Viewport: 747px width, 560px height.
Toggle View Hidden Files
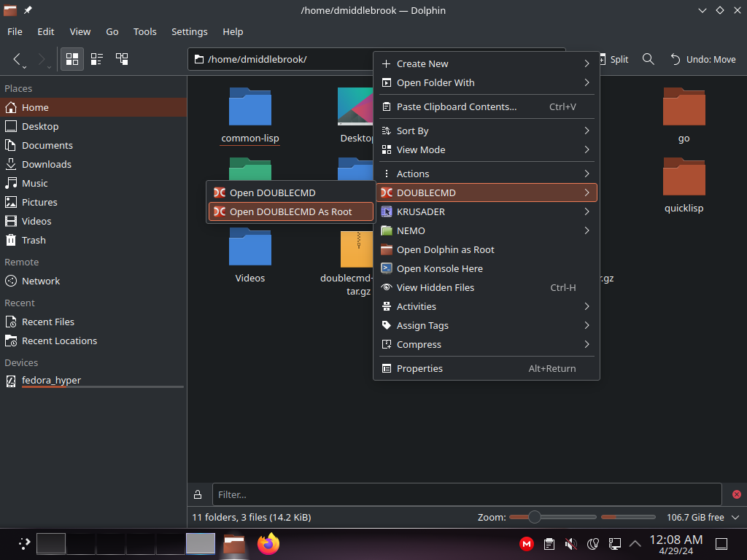click(487, 287)
